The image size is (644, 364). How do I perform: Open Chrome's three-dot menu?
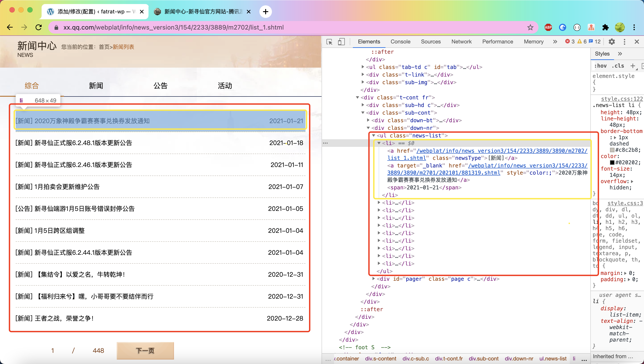click(634, 27)
